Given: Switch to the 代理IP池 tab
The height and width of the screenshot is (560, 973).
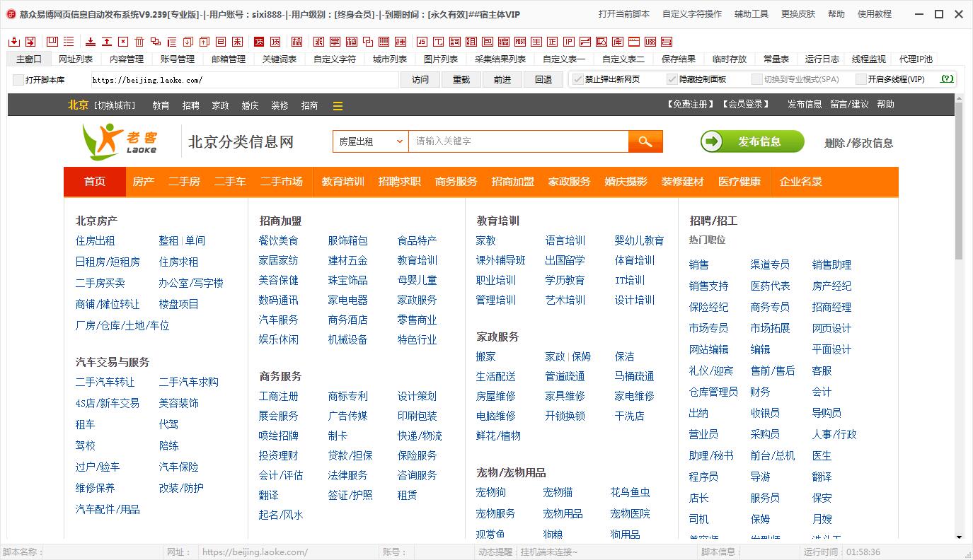Looking at the screenshot, I should pyautogui.click(x=916, y=59).
